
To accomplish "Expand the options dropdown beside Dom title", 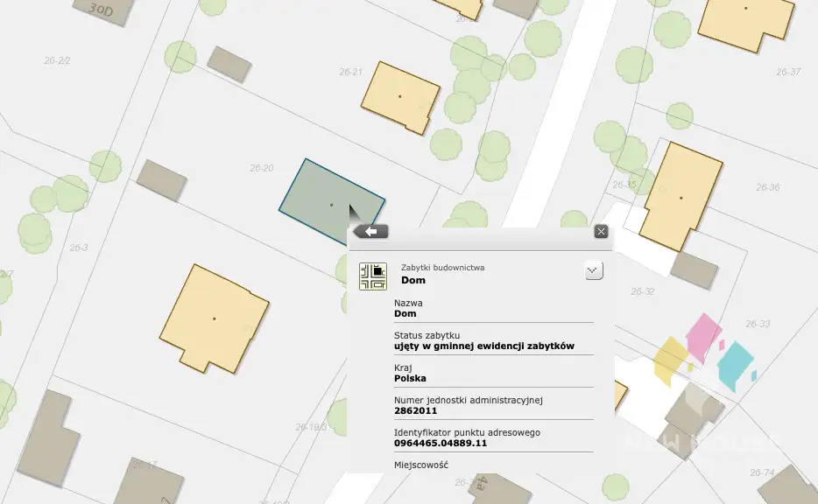I will coord(594,271).
